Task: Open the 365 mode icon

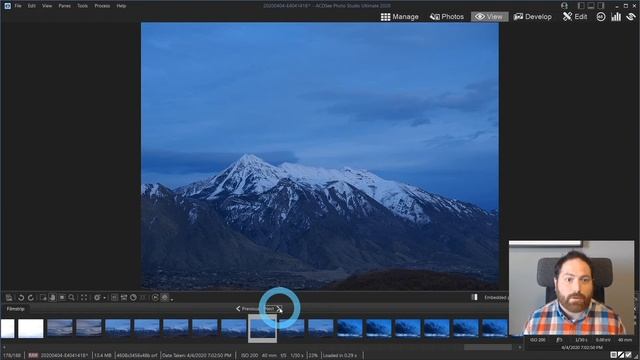Action: [x=601, y=17]
